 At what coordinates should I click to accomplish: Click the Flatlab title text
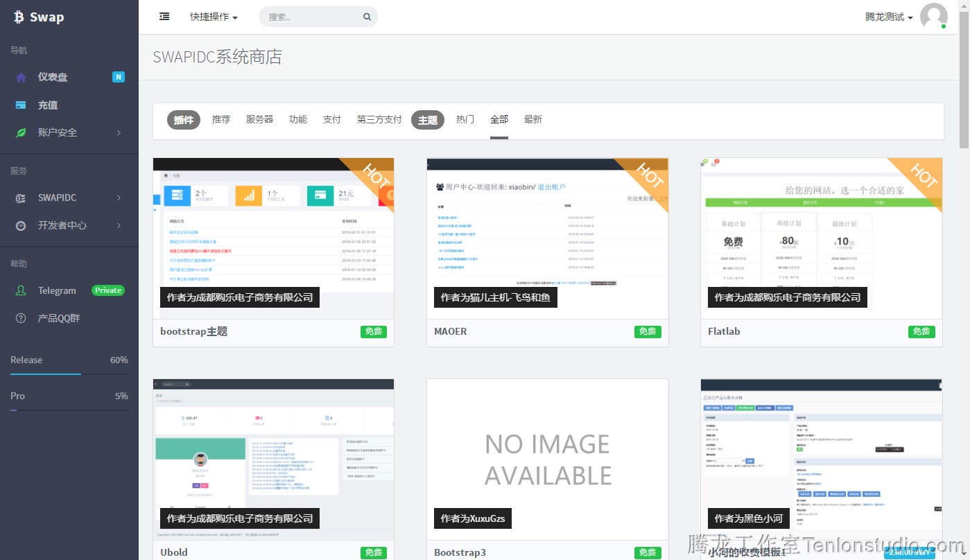point(724,332)
